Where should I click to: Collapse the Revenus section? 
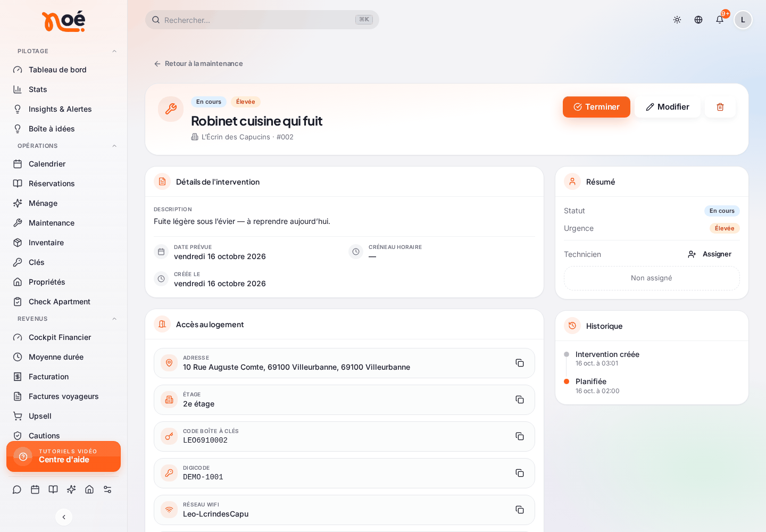click(114, 319)
